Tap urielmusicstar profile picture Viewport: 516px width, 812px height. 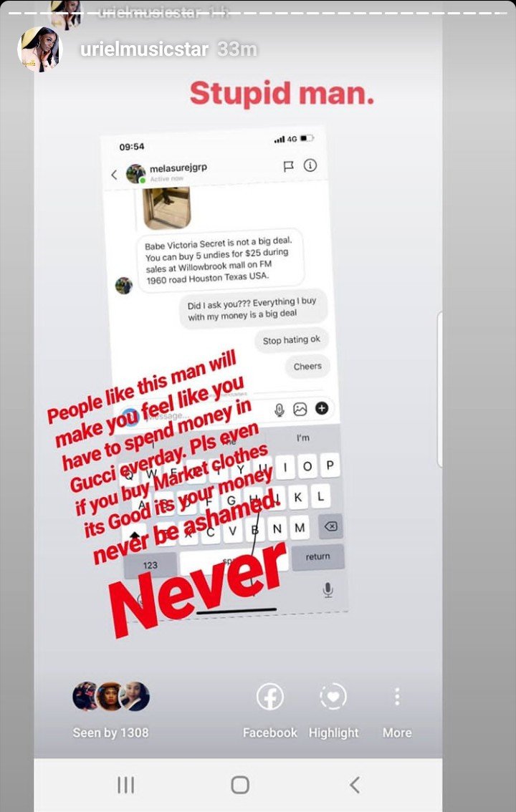(x=40, y=49)
